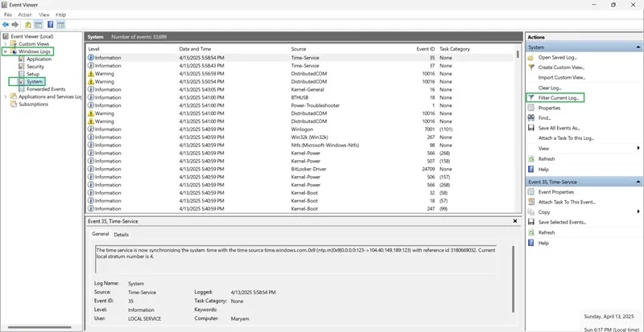Switch to the General tab
The width and height of the screenshot is (644, 332).
coord(100,234)
